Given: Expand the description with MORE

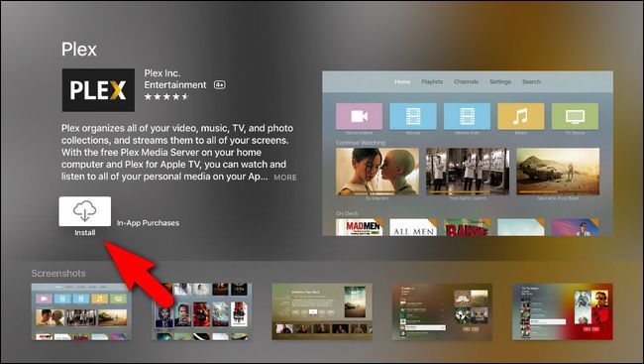Looking at the screenshot, I should pos(285,178).
